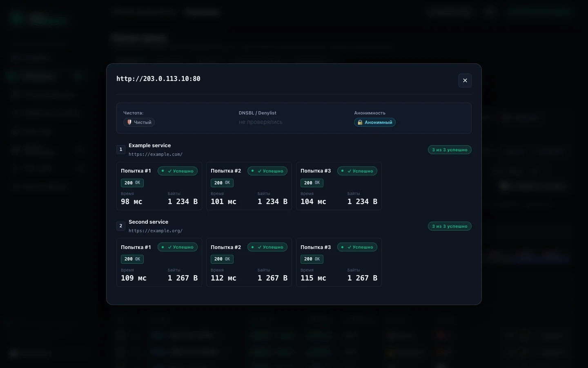Click the number 2 badge beside Second service
The width and height of the screenshot is (588, 368).
tap(121, 226)
